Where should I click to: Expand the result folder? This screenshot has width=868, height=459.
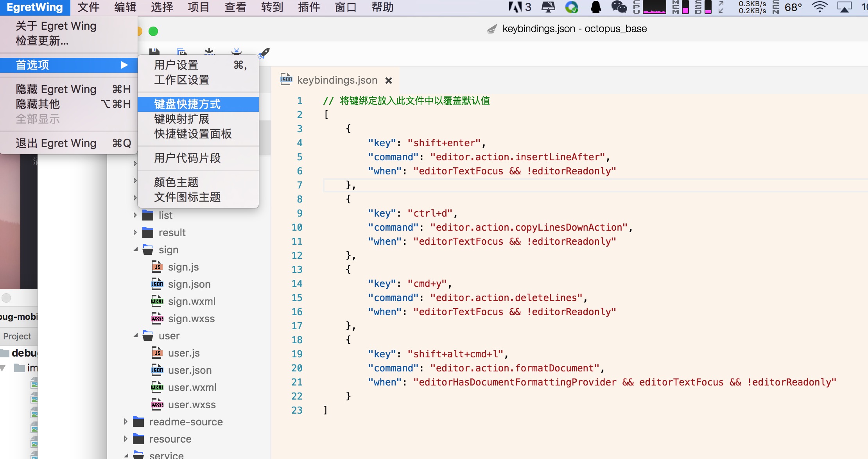click(x=135, y=232)
